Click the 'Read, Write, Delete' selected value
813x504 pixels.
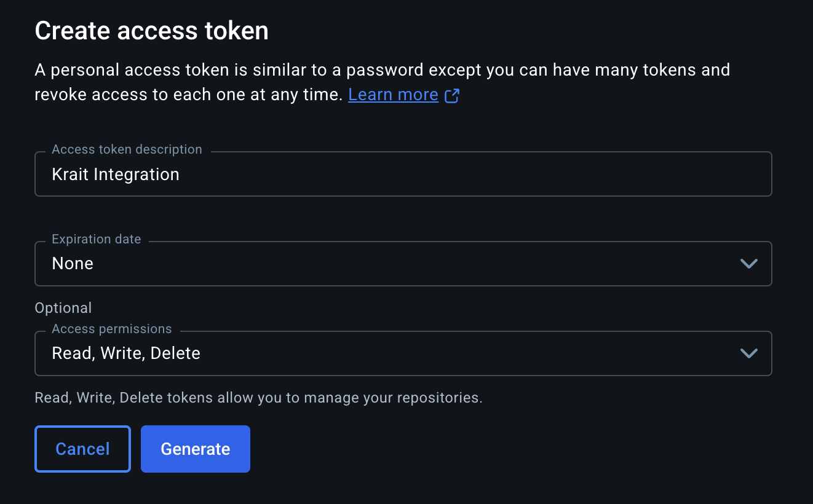click(126, 353)
